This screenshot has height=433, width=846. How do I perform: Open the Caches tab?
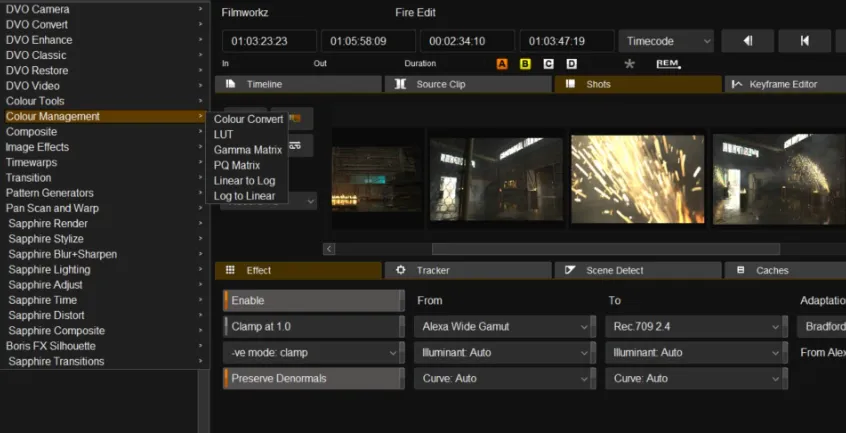pyautogui.click(x=785, y=270)
